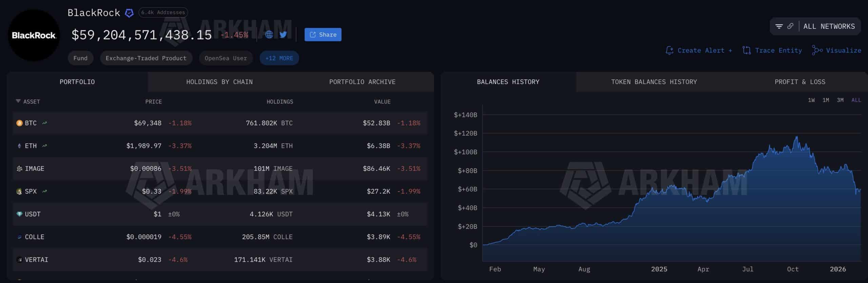Image resolution: width=868 pixels, height=283 pixels.
Task: Open the ALL NETWORKS selector
Action: [x=829, y=26]
